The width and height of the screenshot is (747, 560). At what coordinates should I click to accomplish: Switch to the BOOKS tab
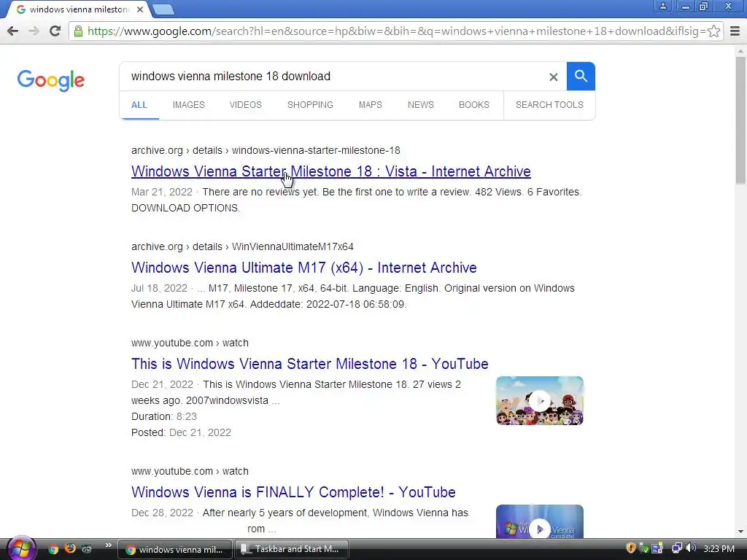[x=474, y=105]
